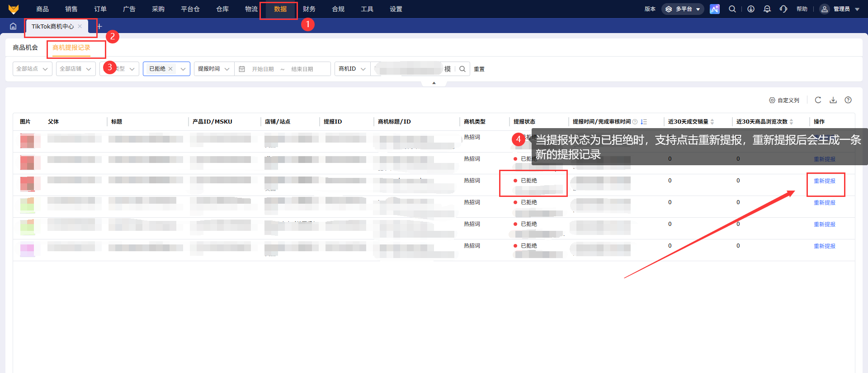868x373 pixels.
Task: Open the 多平台 platform selector
Action: click(x=683, y=9)
